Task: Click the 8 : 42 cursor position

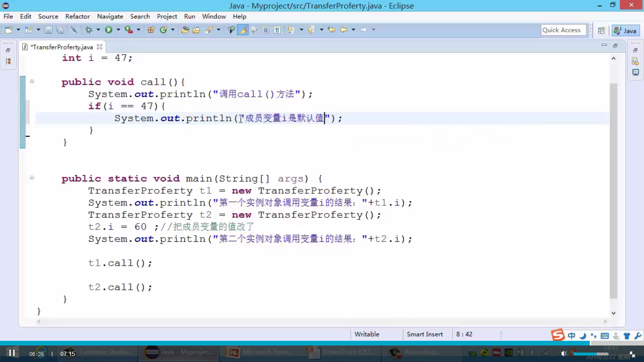Action: [464, 334]
